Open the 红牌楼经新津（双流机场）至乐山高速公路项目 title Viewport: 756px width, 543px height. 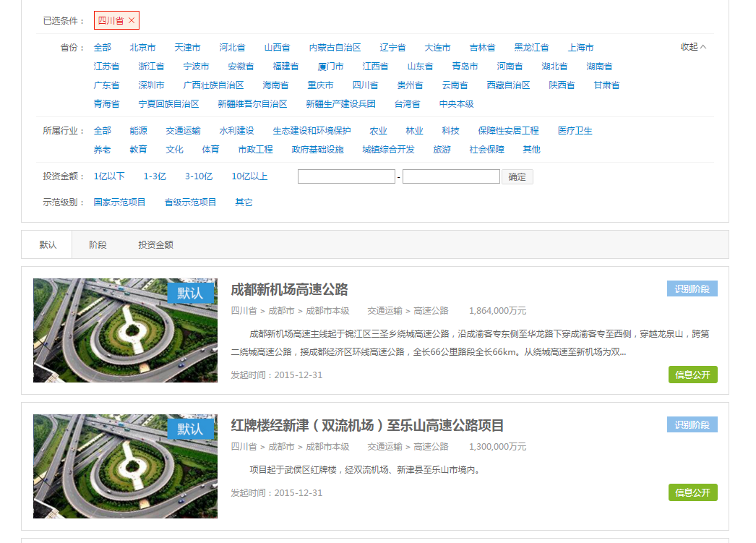pyautogui.click(x=367, y=425)
